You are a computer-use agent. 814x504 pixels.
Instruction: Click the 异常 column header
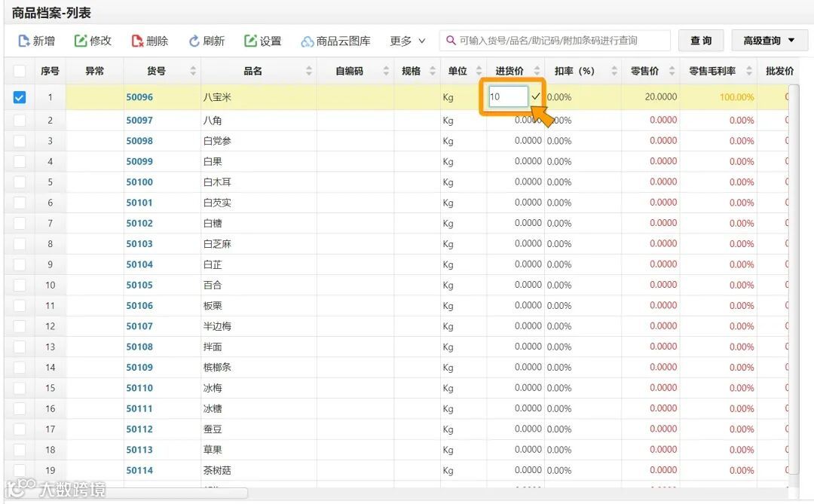coord(95,71)
